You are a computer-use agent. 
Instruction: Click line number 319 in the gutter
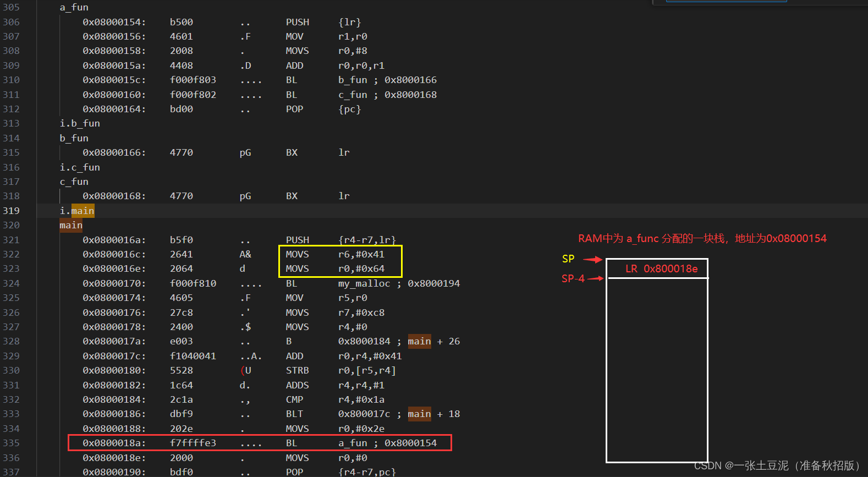(x=11, y=211)
